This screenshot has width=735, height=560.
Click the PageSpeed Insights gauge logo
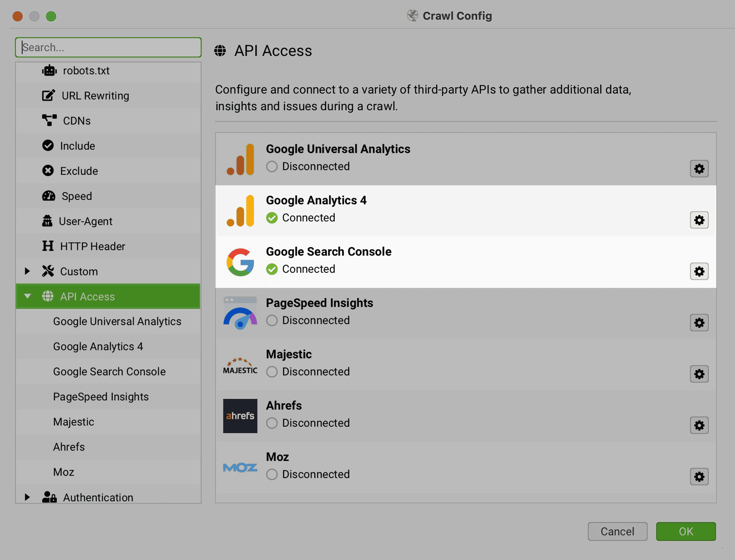click(x=240, y=313)
